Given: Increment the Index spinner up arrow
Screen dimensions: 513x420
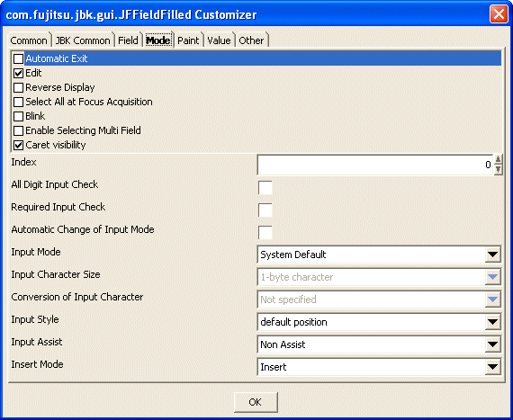Looking at the screenshot, I should pyautogui.click(x=498, y=159).
